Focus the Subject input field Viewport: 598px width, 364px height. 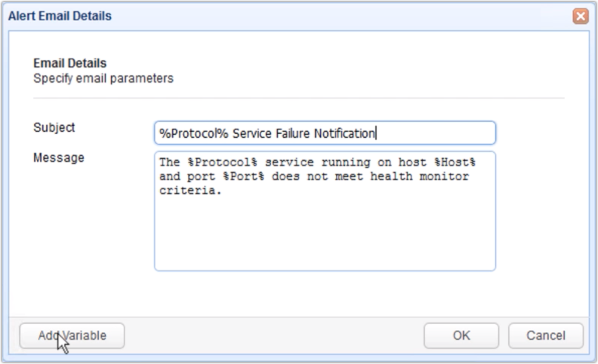(325, 133)
